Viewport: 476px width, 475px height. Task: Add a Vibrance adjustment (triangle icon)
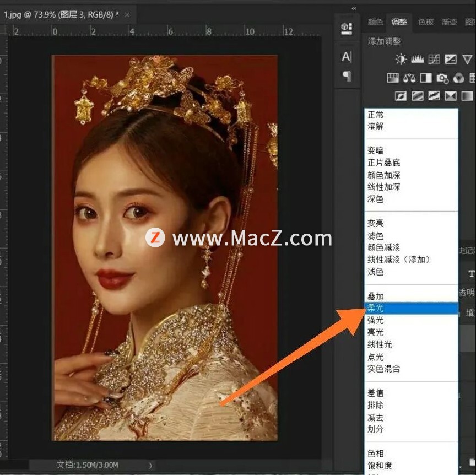point(467,59)
